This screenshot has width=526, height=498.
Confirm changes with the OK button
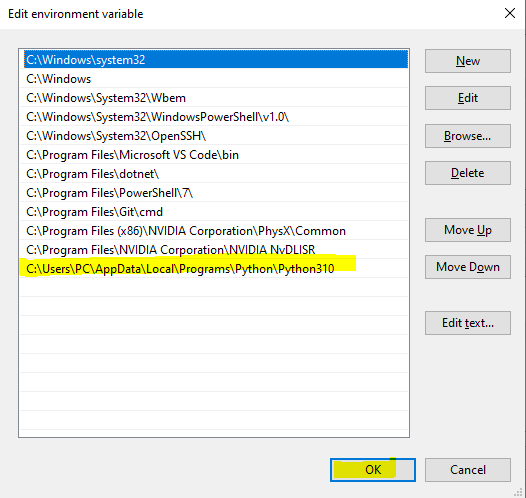click(373, 470)
